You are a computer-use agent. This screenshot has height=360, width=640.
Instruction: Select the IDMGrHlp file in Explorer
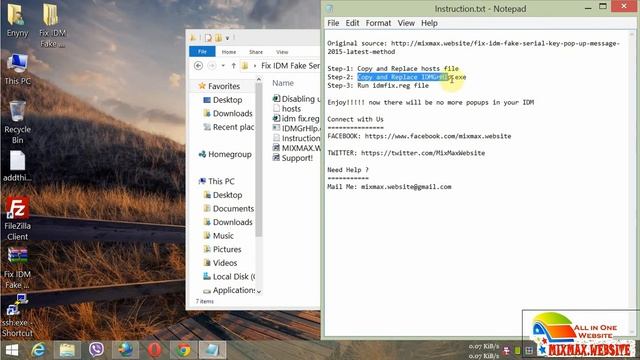[296, 128]
